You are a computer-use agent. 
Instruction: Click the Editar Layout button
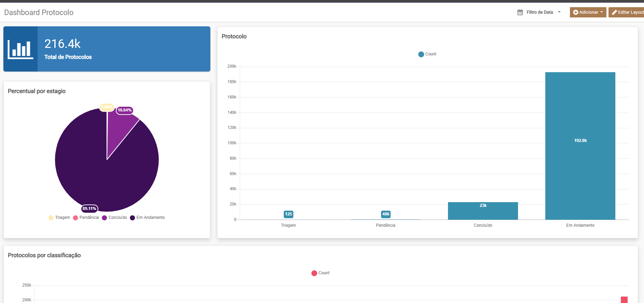coord(627,12)
